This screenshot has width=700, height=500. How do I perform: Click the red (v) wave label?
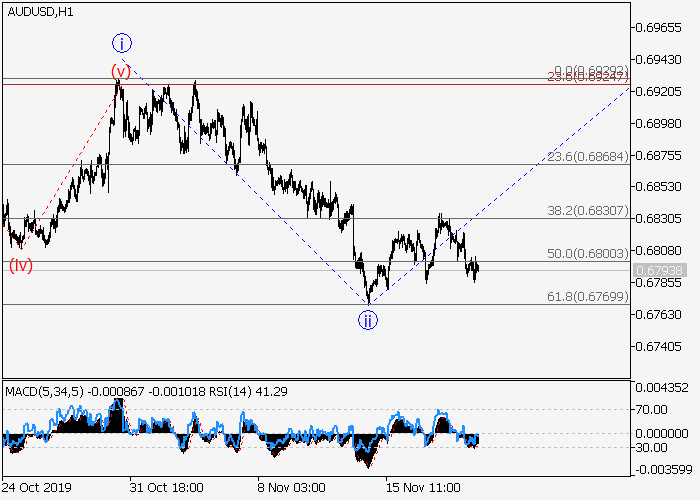121,71
